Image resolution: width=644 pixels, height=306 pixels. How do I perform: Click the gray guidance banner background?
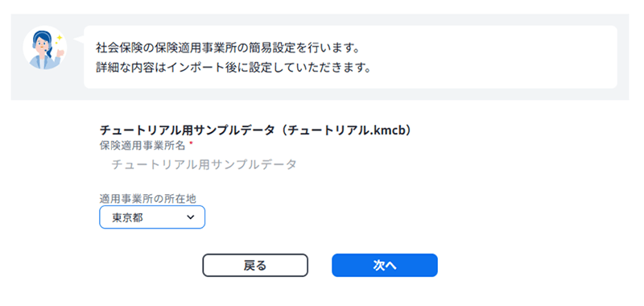coord(320,93)
